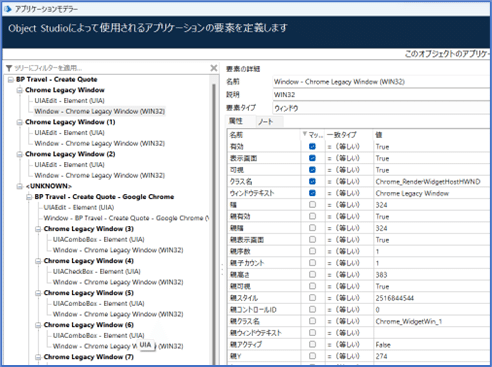Select UIAComboBox - Element under Chrome Legacy Window (3)
This screenshot has height=367, width=492.
[98, 239]
